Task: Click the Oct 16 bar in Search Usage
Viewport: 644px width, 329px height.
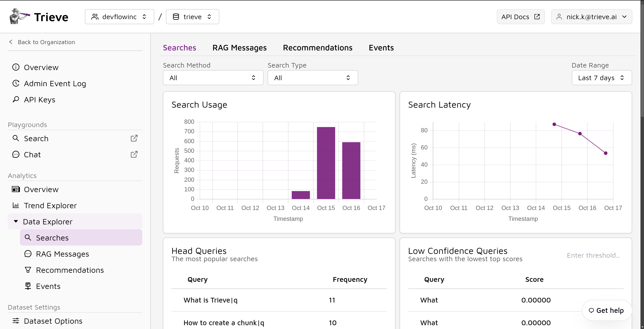Action: click(x=351, y=170)
